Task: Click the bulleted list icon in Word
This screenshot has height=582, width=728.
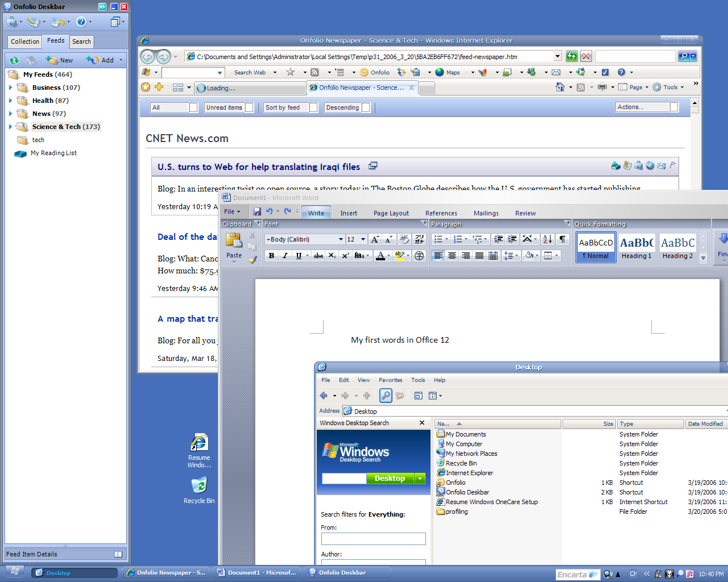Action: point(439,239)
